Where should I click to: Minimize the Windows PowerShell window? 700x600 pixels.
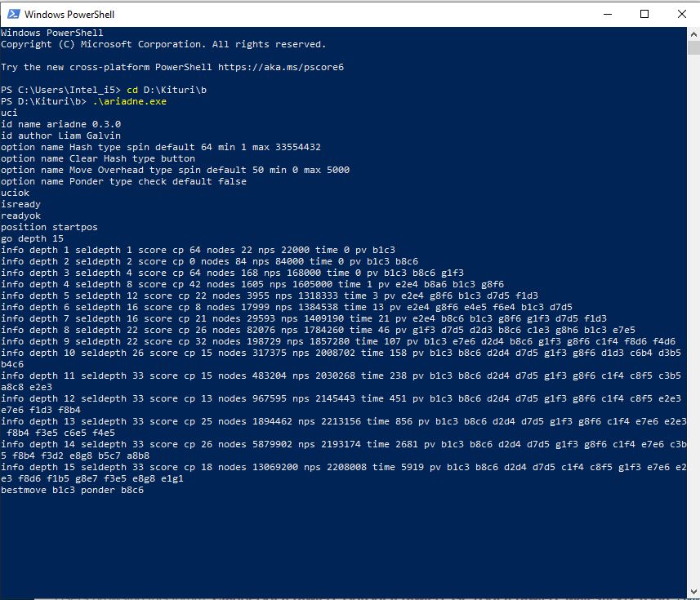pyautogui.click(x=608, y=14)
